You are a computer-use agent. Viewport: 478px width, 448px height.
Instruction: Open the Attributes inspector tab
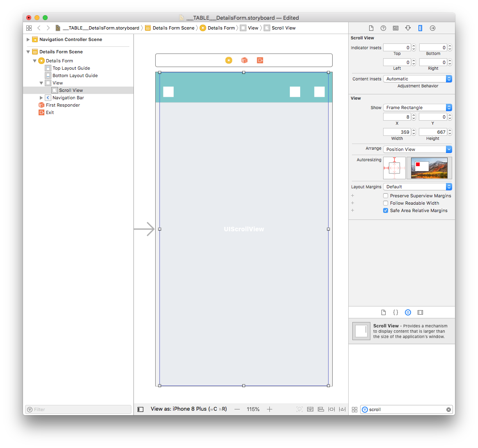[408, 28]
